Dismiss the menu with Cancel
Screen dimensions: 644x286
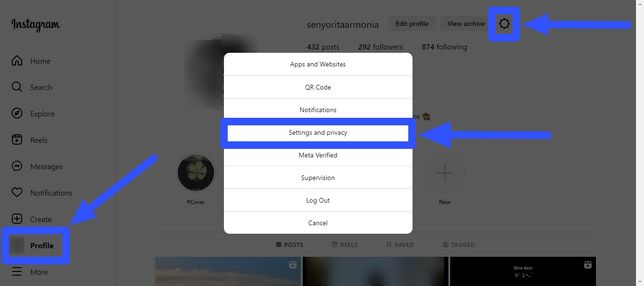click(318, 222)
